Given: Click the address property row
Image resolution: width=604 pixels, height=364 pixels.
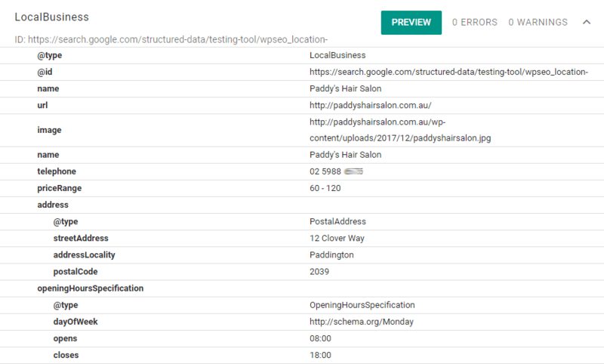Looking at the screenshot, I should coord(302,205).
